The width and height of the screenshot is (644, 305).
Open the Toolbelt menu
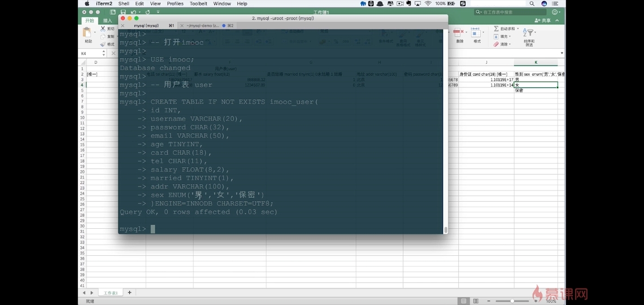click(x=198, y=3)
